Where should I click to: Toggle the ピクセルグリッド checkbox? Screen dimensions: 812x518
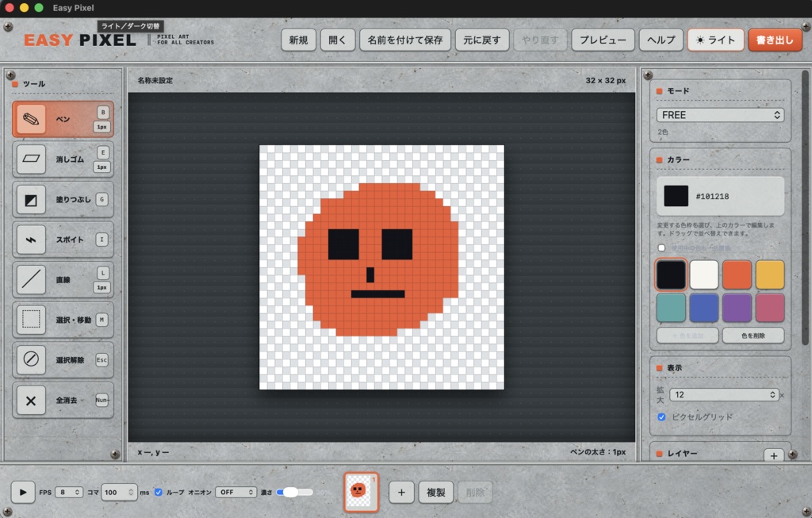(x=661, y=417)
